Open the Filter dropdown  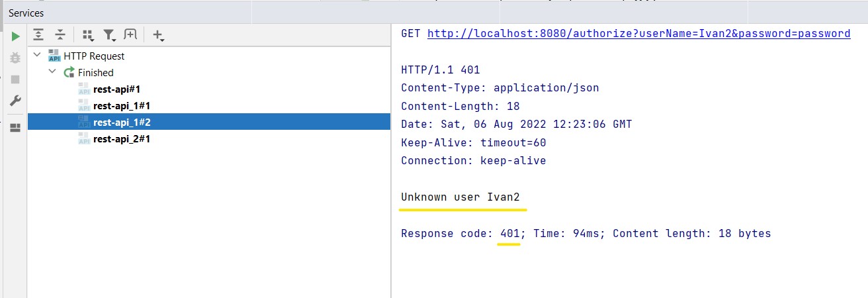pos(110,35)
